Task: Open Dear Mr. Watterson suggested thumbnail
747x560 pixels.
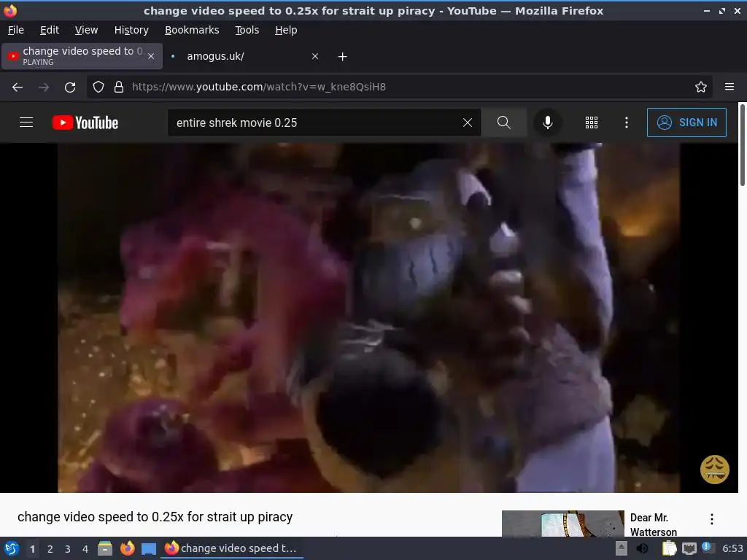Action: coord(562,524)
